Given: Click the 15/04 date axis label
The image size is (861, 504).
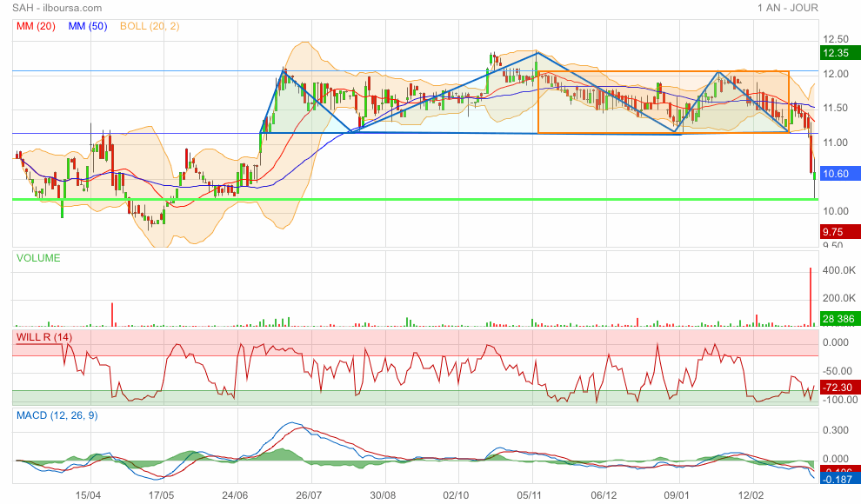Looking at the screenshot, I should pyautogui.click(x=88, y=495).
